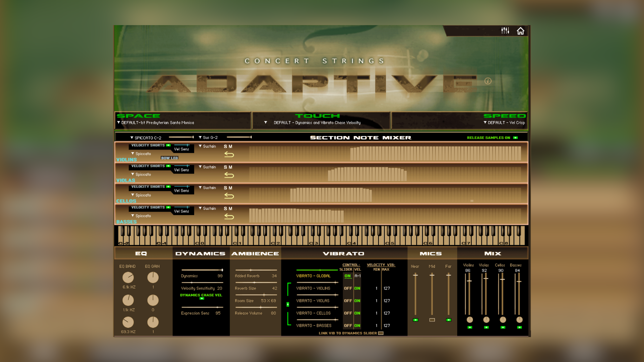This screenshot has width=644, height=362.
Task: Click the yellow return arrow in the Violins row
Action: (229, 155)
